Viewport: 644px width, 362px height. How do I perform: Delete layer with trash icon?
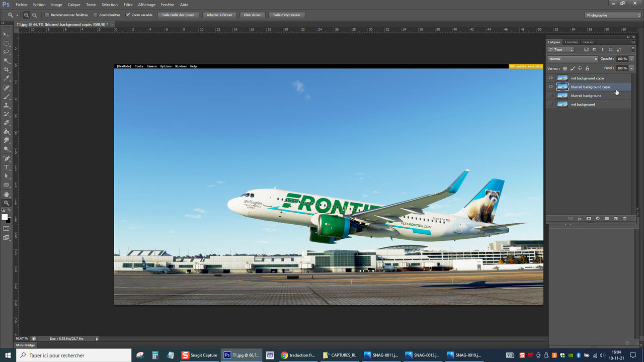point(625,219)
